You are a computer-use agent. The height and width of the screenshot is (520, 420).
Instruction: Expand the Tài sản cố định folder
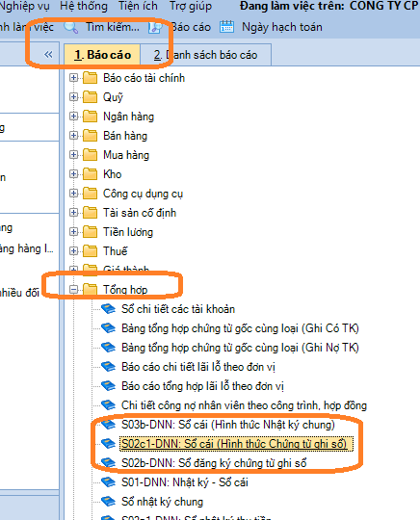pos(73,212)
